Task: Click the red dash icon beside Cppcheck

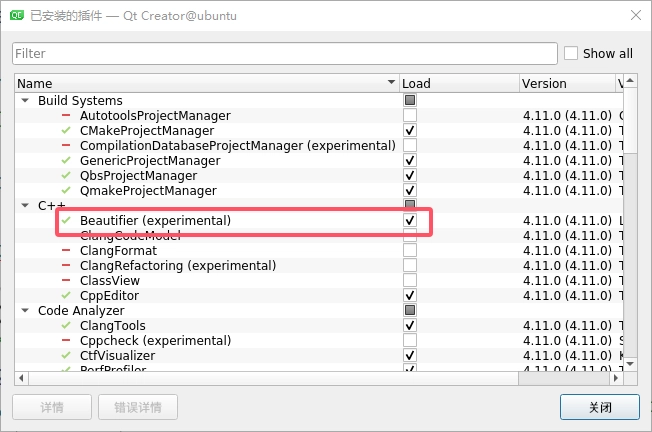Action: tap(66, 341)
